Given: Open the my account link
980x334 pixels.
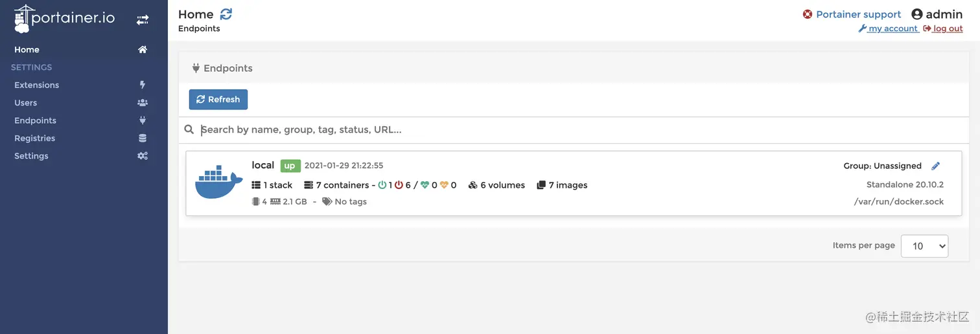Looking at the screenshot, I should (x=888, y=28).
